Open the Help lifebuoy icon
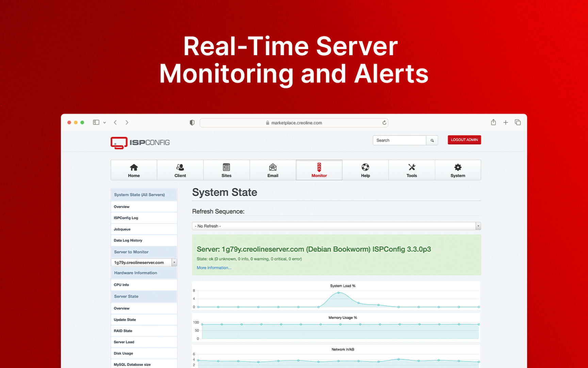 coord(365,167)
